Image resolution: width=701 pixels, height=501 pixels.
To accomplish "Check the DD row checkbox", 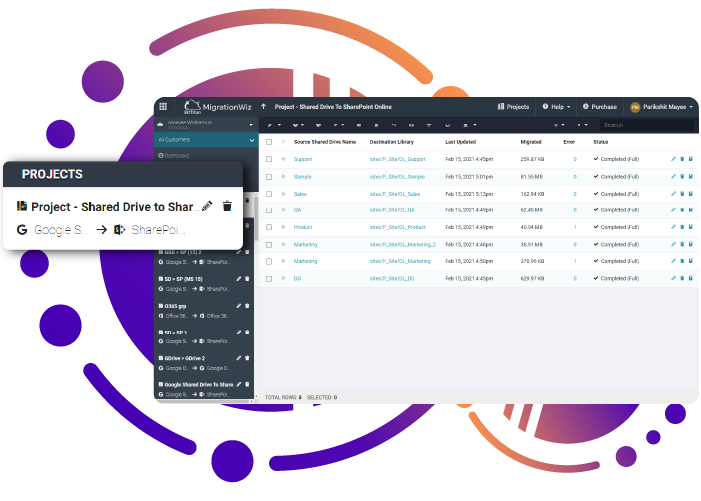I will (269, 279).
